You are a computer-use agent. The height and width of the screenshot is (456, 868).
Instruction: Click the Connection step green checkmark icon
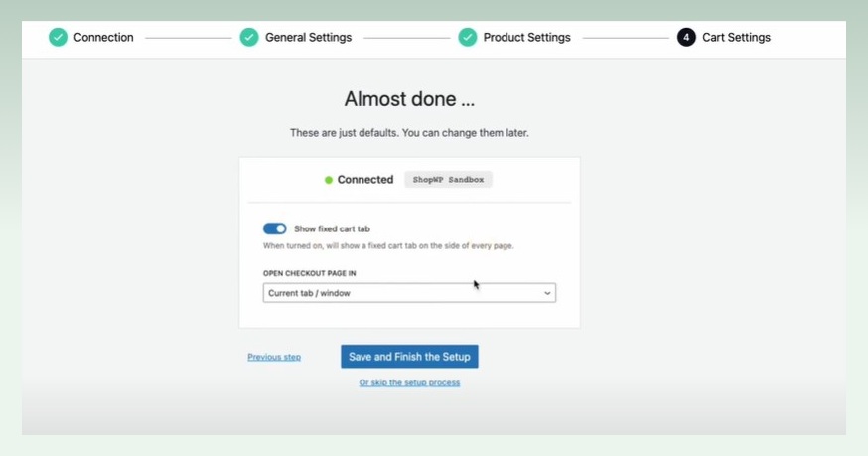click(58, 37)
